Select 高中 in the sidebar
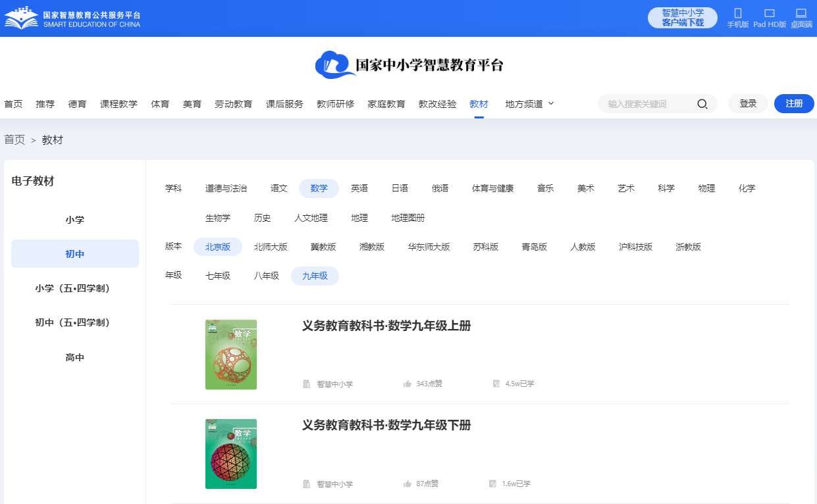Viewport: 817px width, 504px height. (75, 357)
